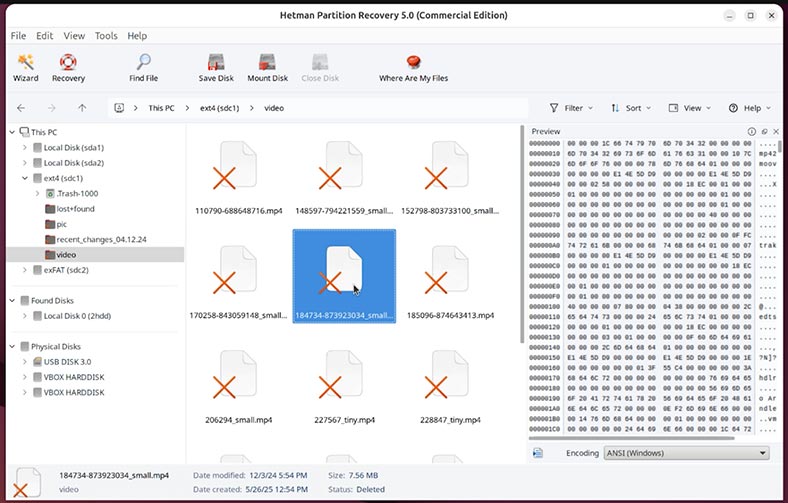Click the drive icon in breadcrumb bar
This screenshot has width=788, height=503.
(x=119, y=108)
